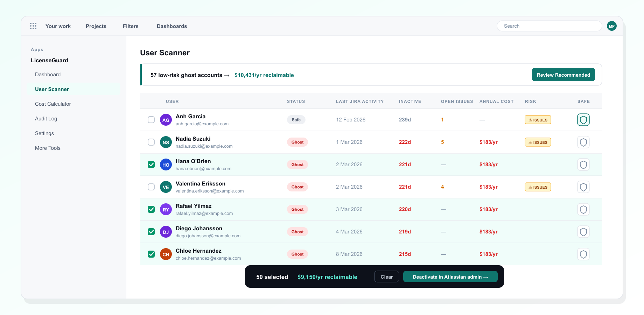This screenshot has height=315, width=644.
Task: Click the ISSUES risk badge for Nadia Suzuki
Action: 538,142
